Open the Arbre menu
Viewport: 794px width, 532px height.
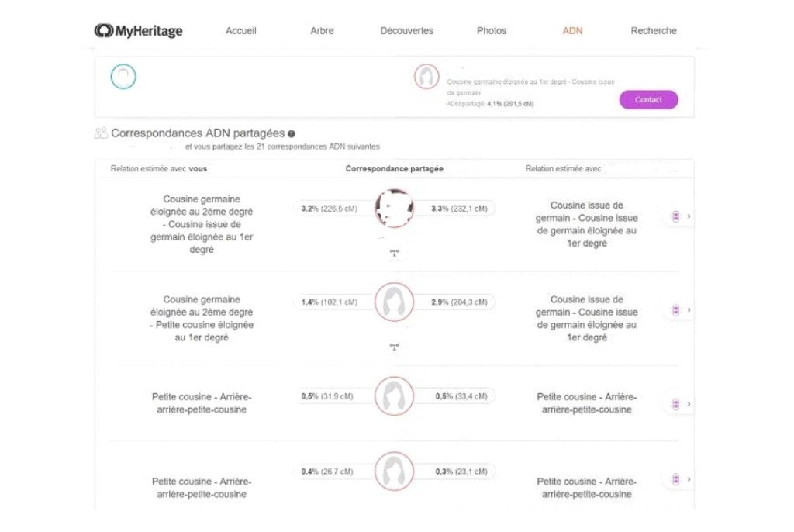point(322,31)
